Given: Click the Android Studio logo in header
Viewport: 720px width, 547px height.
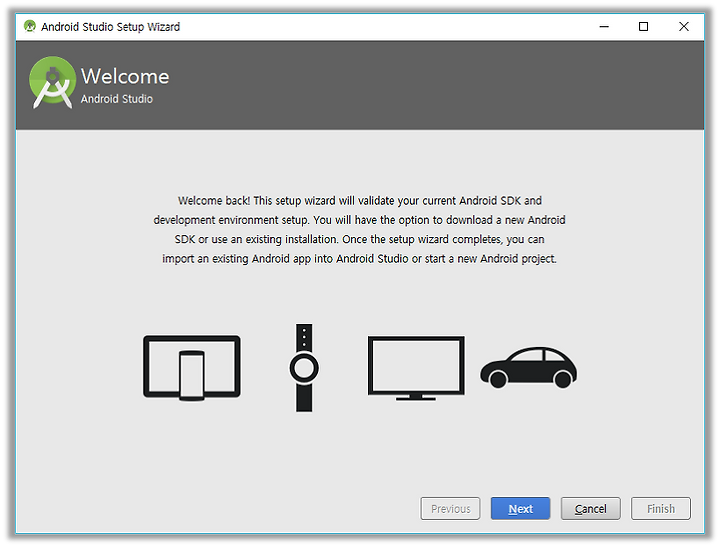Looking at the screenshot, I should (52, 82).
